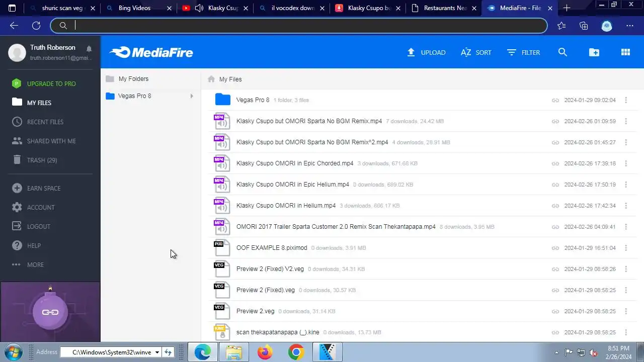The height and width of the screenshot is (362, 644).
Task: Refresh the browser page
Action: [x=36, y=26]
